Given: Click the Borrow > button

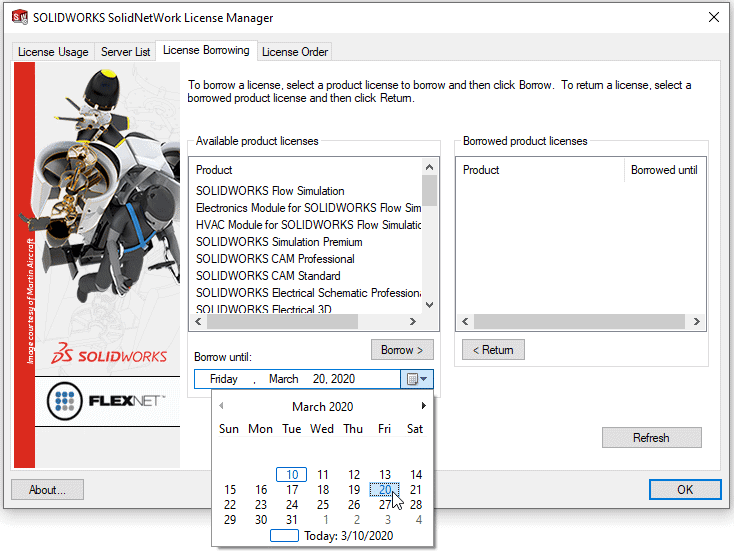Looking at the screenshot, I should tap(402, 350).
